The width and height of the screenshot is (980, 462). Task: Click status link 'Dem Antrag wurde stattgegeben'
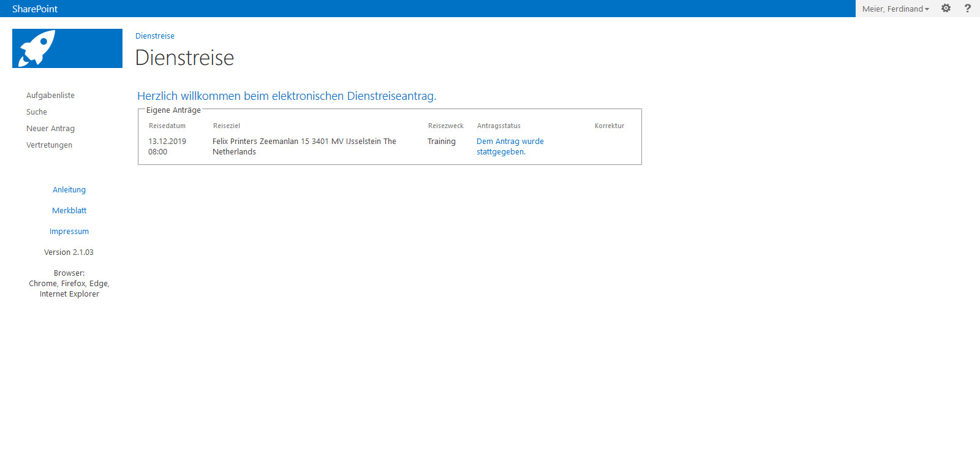pyautogui.click(x=510, y=146)
